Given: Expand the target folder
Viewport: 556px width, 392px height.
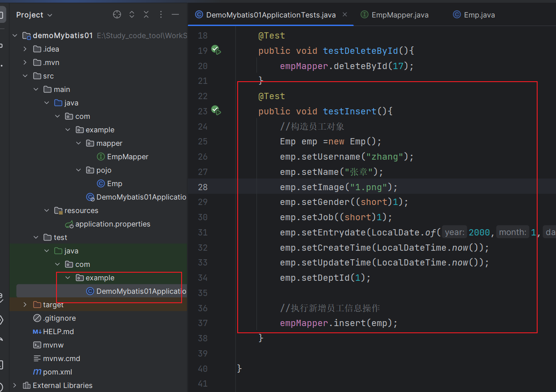Looking at the screenshot, I should point(26,305).
